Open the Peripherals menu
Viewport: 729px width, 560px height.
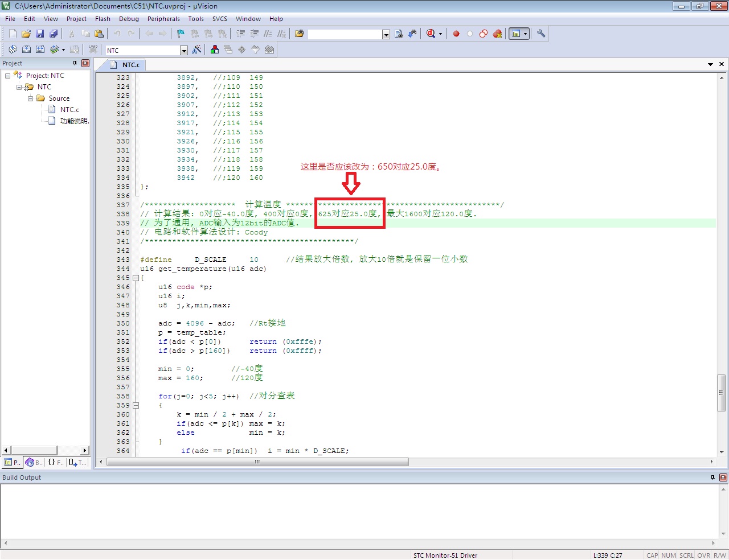(163, 19)
